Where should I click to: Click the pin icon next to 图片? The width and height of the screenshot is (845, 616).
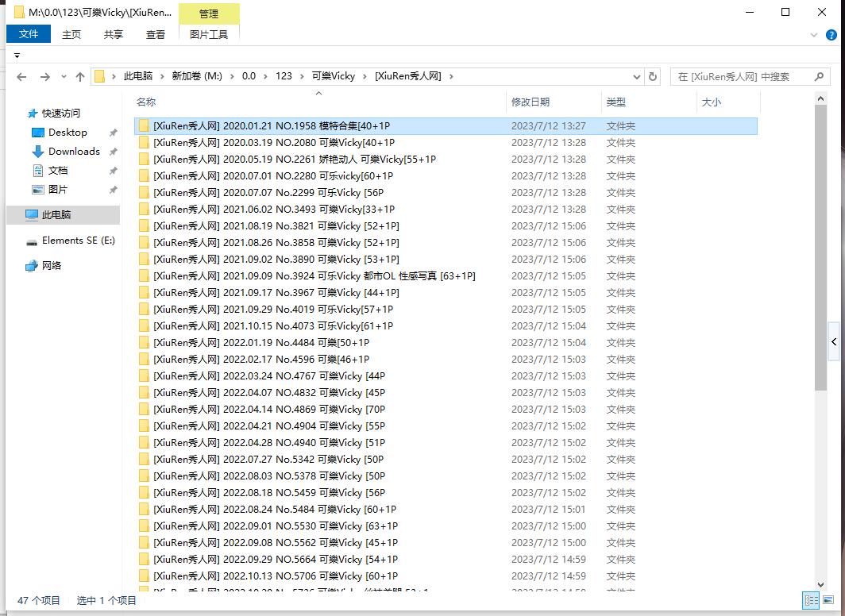pos(113,190)
